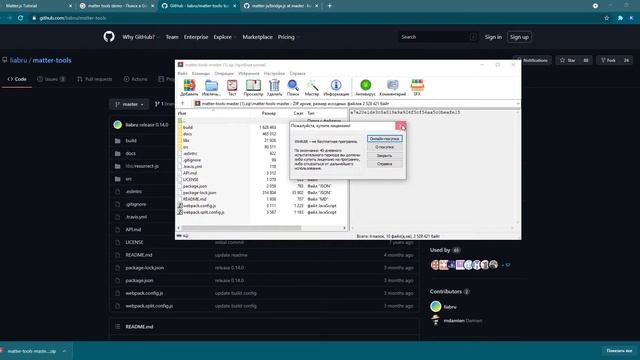Click the Имя column header in WinRAR
Viewport: 640px width, 360px height.
[x=182, y=113]
